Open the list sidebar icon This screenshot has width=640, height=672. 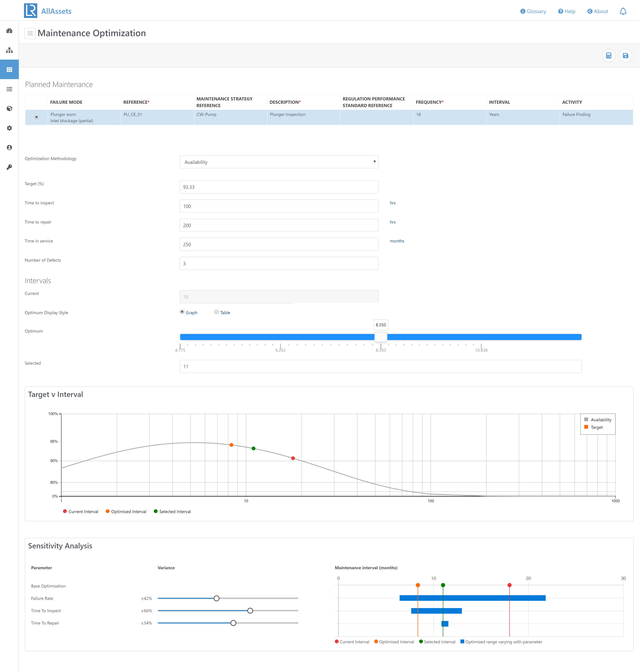(x=9, y=89)
